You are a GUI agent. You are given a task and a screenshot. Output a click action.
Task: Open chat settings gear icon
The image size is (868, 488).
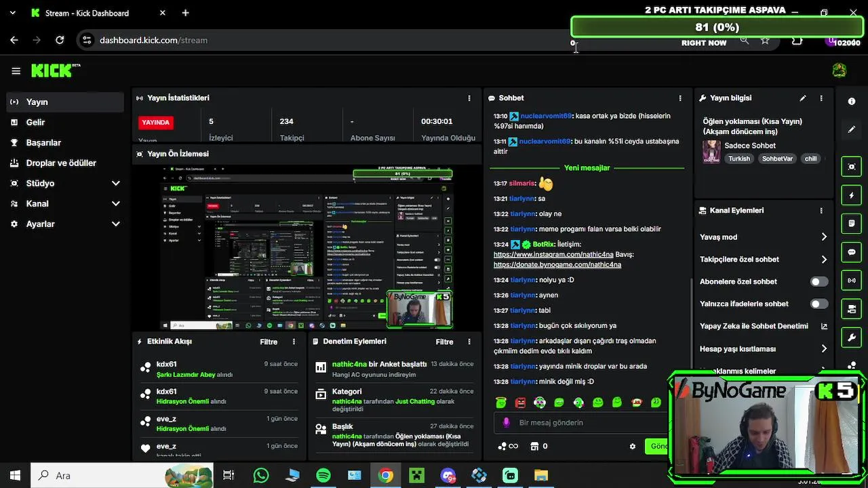tap(633, 447)
